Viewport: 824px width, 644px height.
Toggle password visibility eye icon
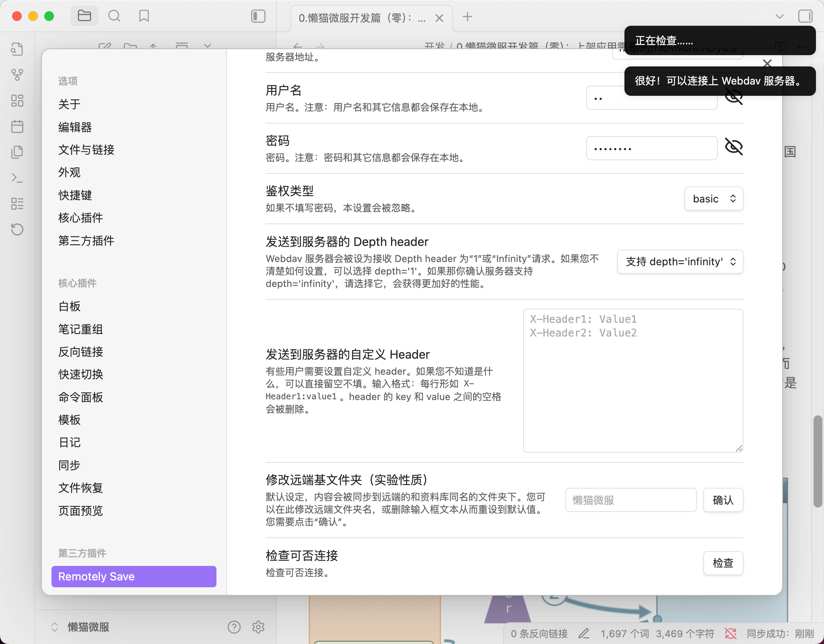click(733, 147)
